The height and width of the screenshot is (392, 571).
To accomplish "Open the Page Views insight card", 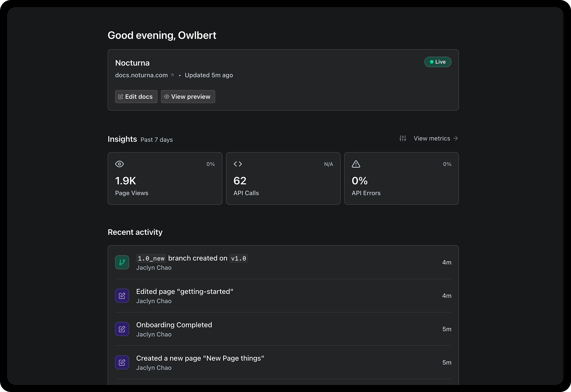I will point(165,178).
